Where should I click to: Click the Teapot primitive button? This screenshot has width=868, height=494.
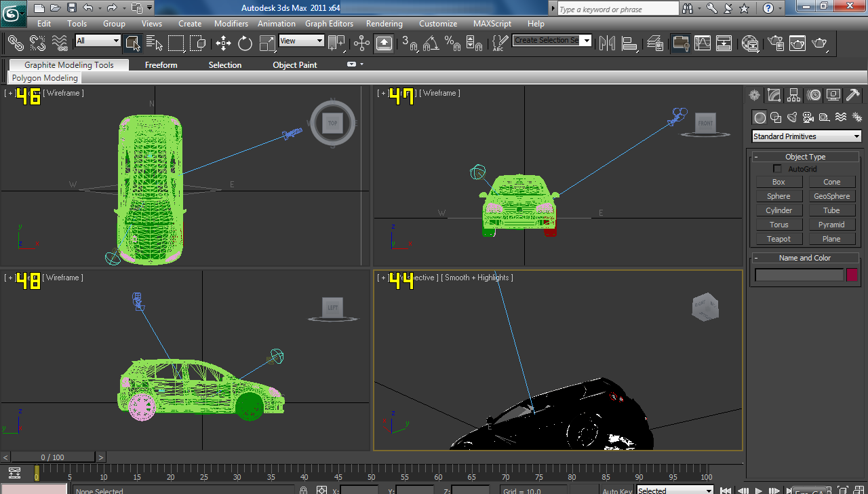[x=778, y=238]
